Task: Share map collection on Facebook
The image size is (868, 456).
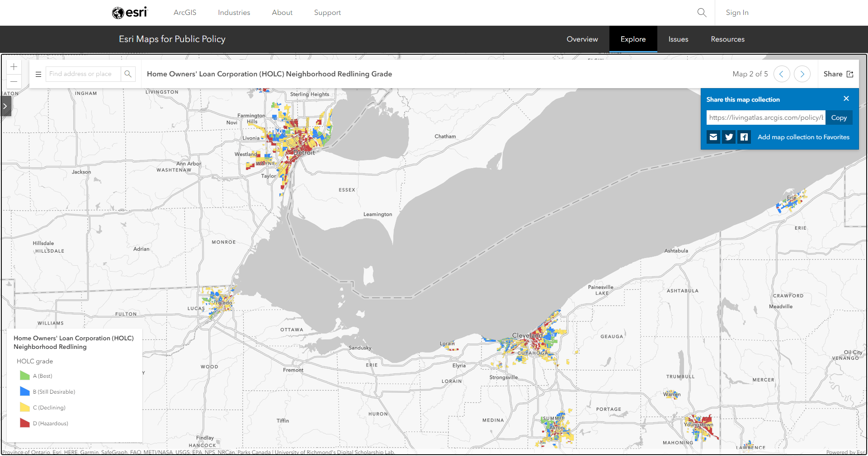Action: (744, 137)
